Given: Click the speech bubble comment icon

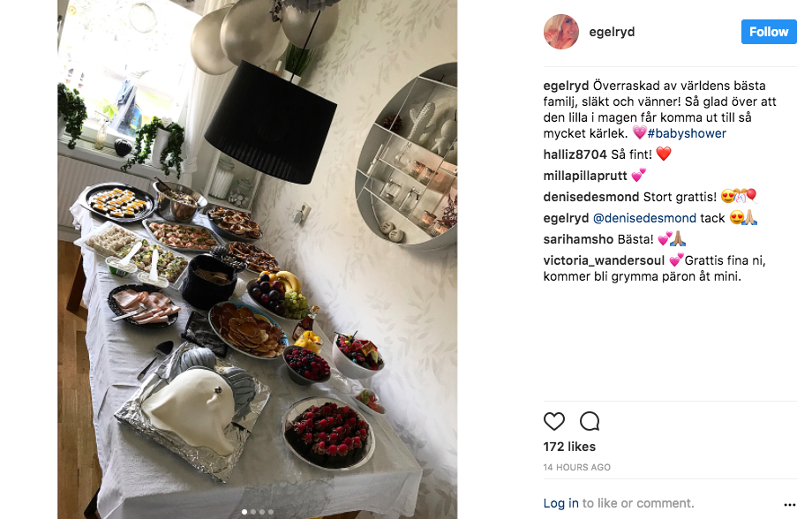Looking at the screenshot, I should [590, 421].
